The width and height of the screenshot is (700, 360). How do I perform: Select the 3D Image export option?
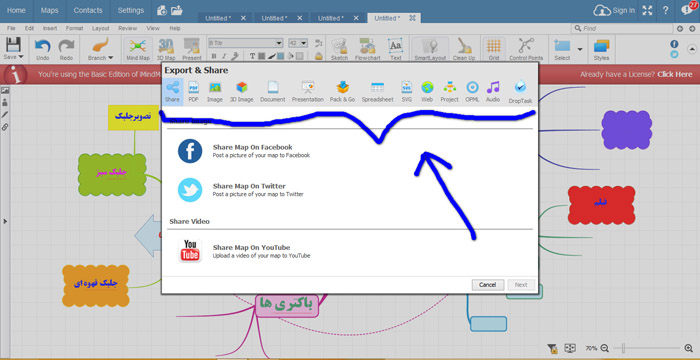click(x=242, y=92)
